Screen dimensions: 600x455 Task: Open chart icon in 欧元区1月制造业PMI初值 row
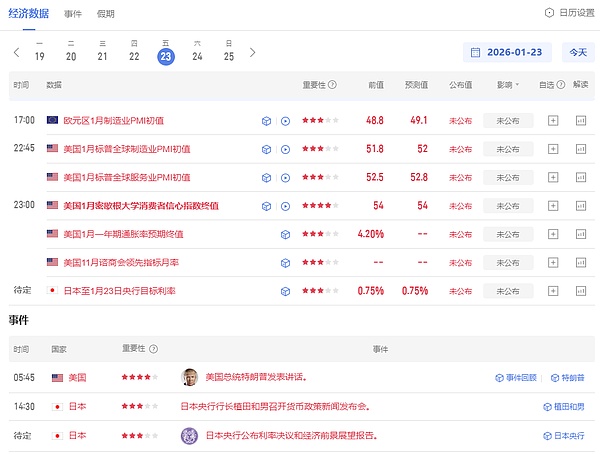580,121
